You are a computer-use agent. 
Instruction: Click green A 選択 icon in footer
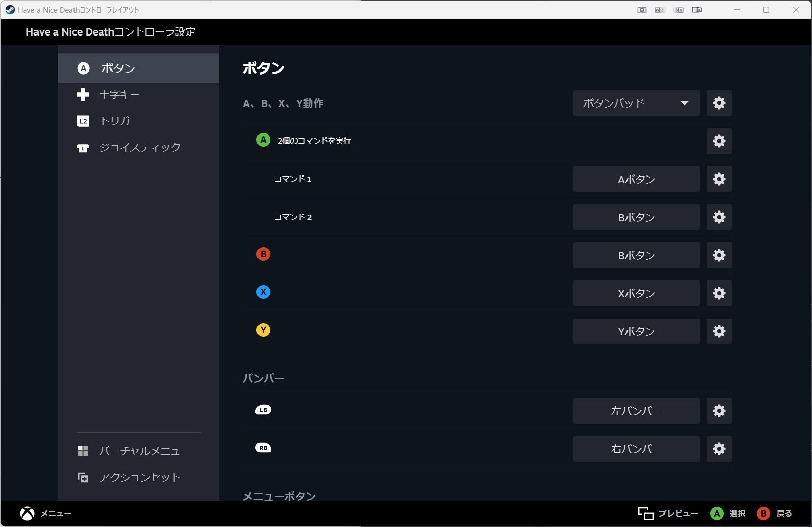pyautogui.click(x=717, y=513)
